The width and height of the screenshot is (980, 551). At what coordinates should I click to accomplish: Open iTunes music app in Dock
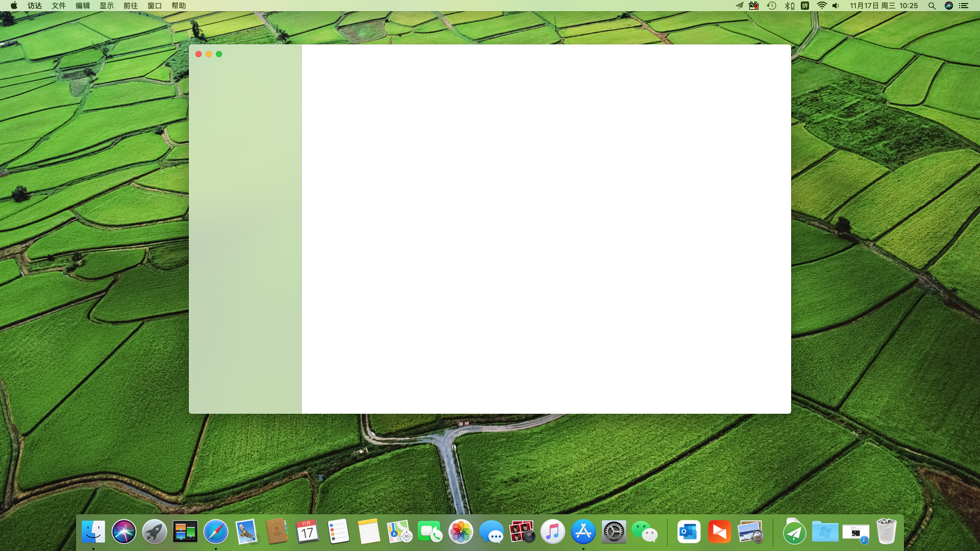[553, 532]
